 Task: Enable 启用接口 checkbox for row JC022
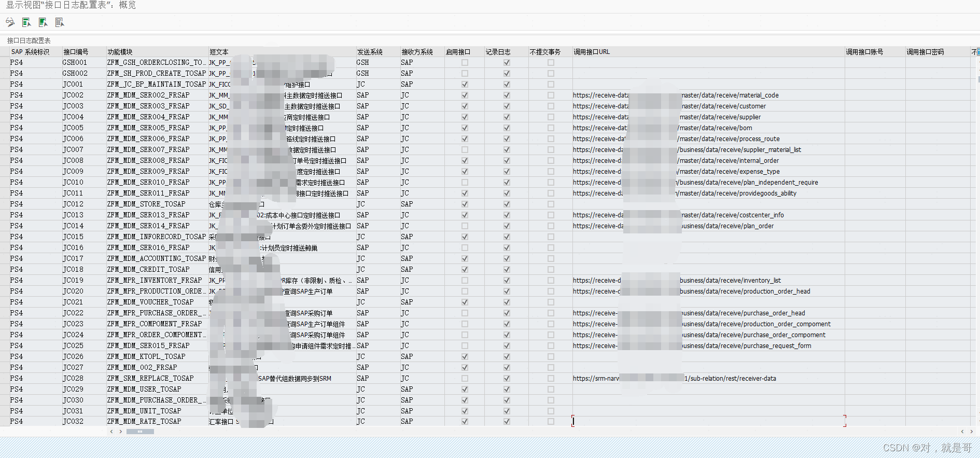click(x=465, y=313)
